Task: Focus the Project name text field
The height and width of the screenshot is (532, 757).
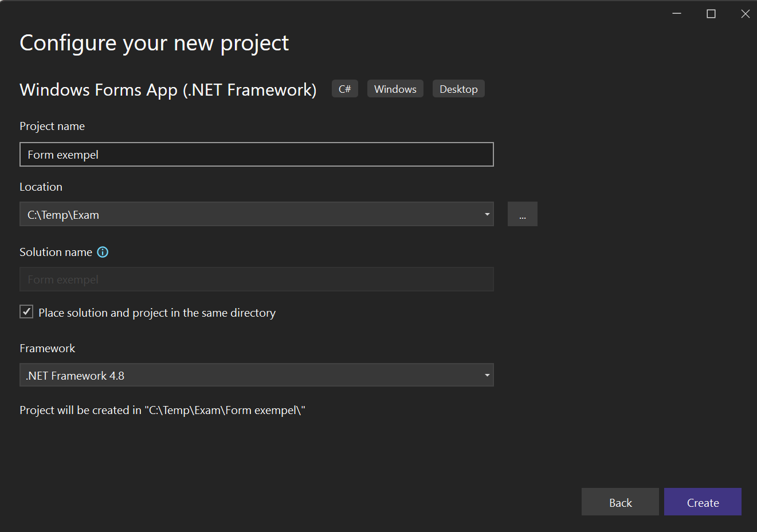Action: point(257,155)
